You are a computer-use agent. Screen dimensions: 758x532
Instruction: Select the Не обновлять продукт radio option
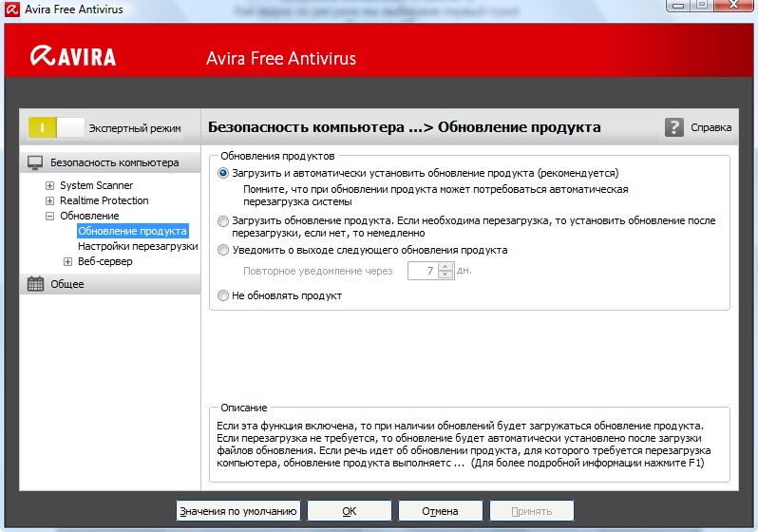[x=223, y=295]
